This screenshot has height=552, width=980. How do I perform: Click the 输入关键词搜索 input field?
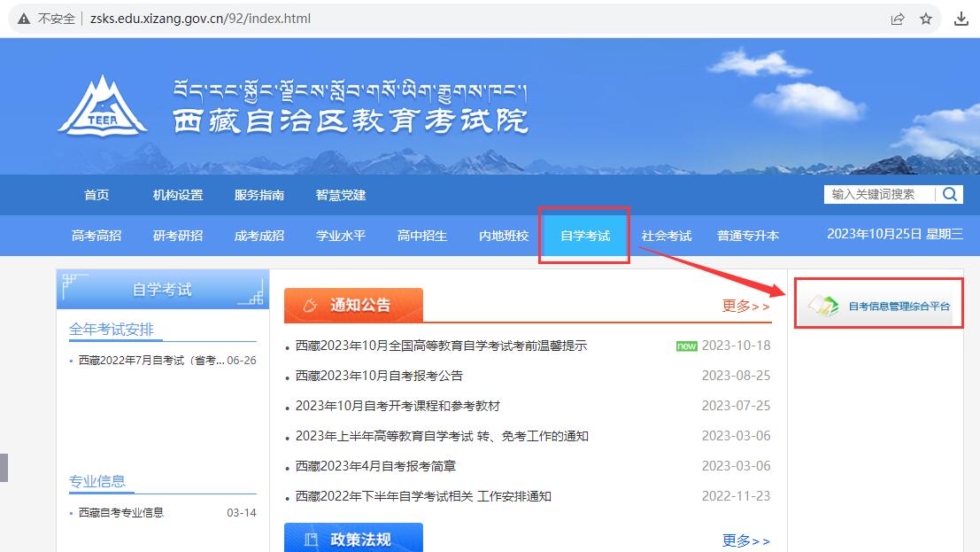tap(872, 194)
